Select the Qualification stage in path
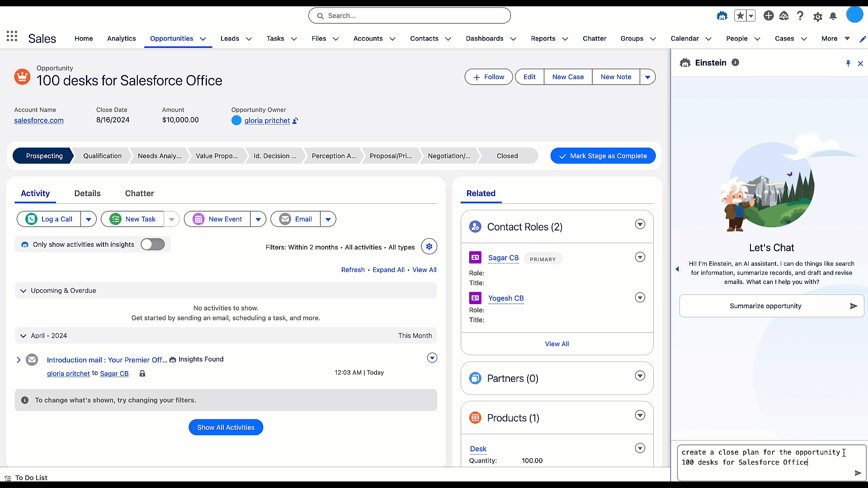 pyautogui.click(x=102, y=156)
